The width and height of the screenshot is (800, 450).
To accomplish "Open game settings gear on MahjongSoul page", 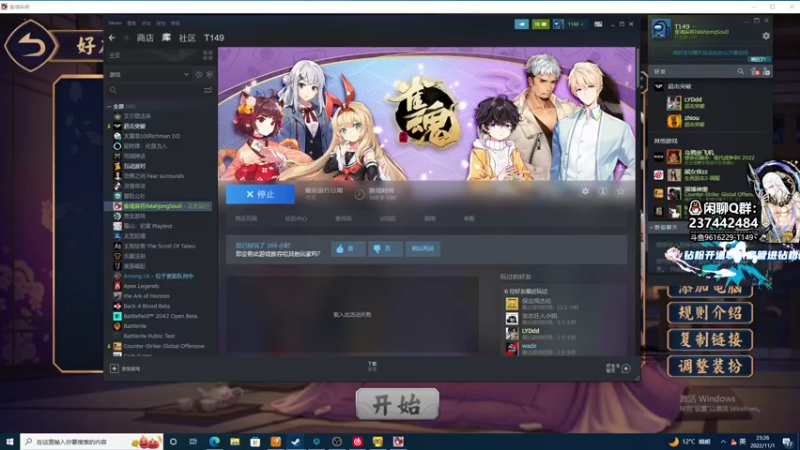I will point(585,191).
